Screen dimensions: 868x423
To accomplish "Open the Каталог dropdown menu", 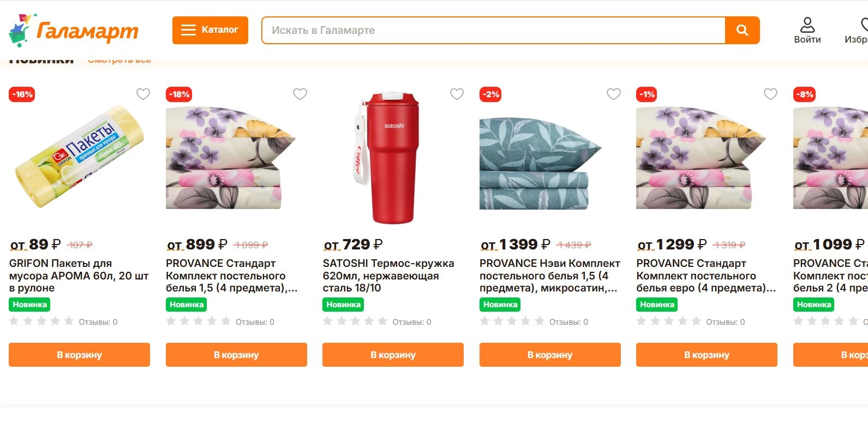I will 210,31.
